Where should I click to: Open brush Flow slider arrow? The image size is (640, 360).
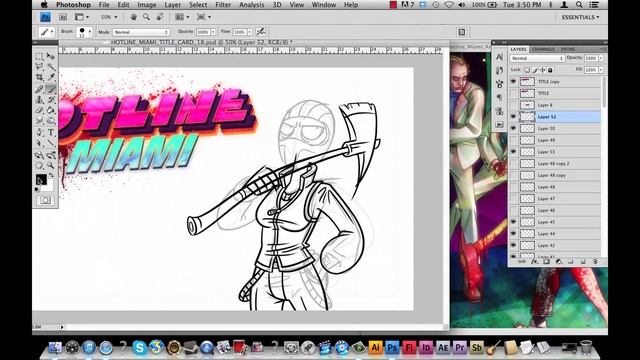pos(249,32)
